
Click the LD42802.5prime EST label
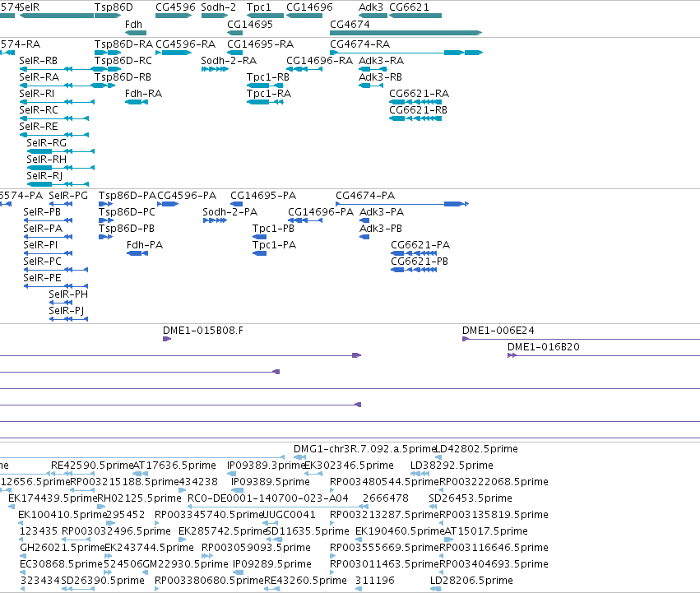[477, 448]
